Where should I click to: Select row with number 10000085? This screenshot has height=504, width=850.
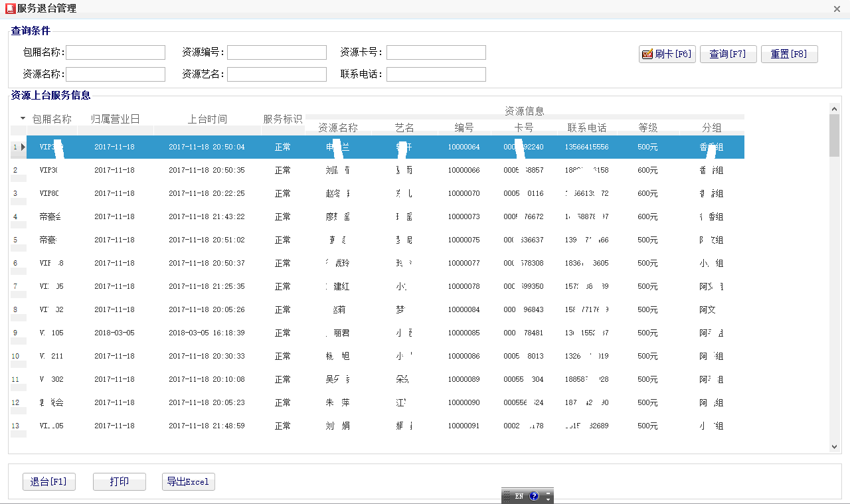[x=377, y=333]
